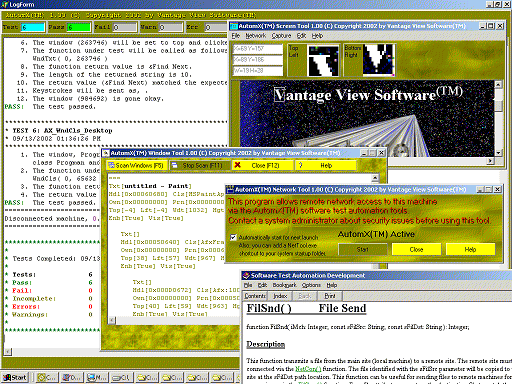Toggle Automatically start for next launch checkbox
This screenshot has width=512, height=384.
[233, 237]
